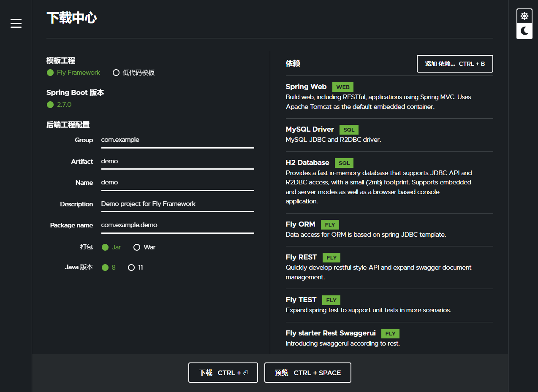Click the Package name field

[x=177, y=225]
